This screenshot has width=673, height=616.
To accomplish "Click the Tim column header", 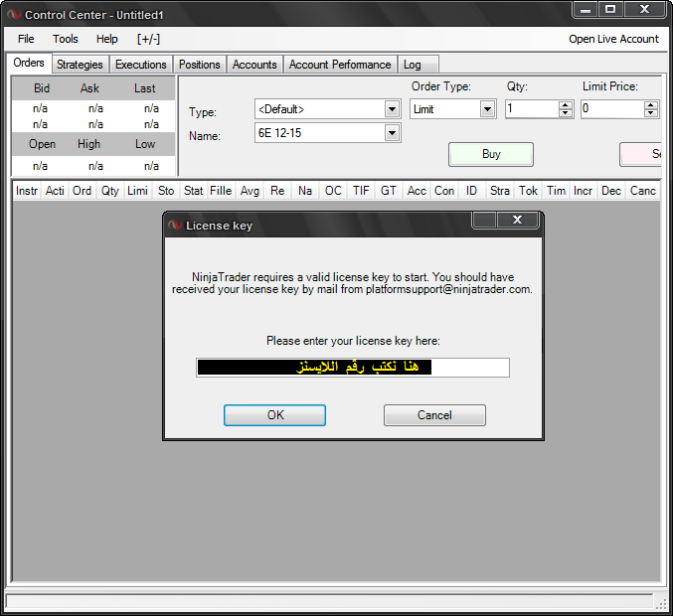I will pyautogui.click(x=557, y=191).
